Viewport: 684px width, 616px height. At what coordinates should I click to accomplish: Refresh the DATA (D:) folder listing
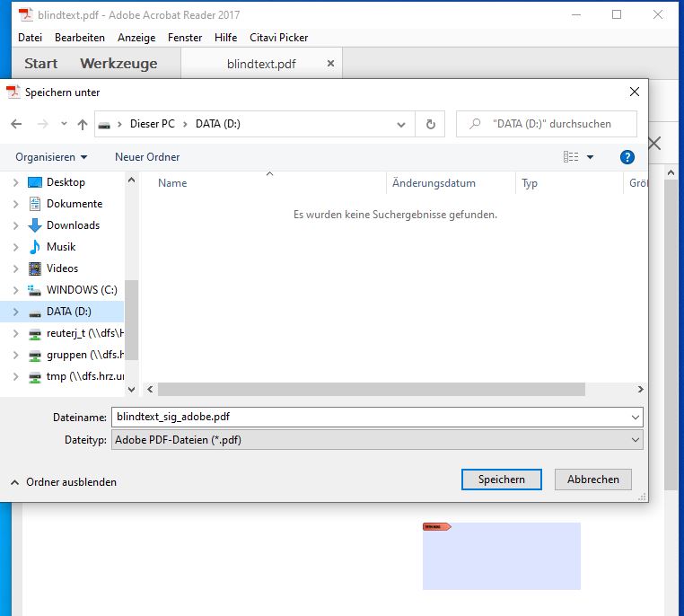click(430, 124)
